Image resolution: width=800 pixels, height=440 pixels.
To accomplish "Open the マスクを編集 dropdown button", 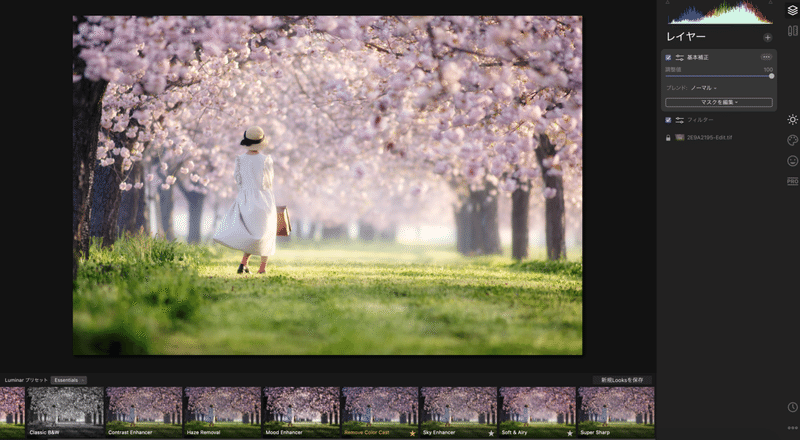I will pyautogui.click(x=718, y=102).
